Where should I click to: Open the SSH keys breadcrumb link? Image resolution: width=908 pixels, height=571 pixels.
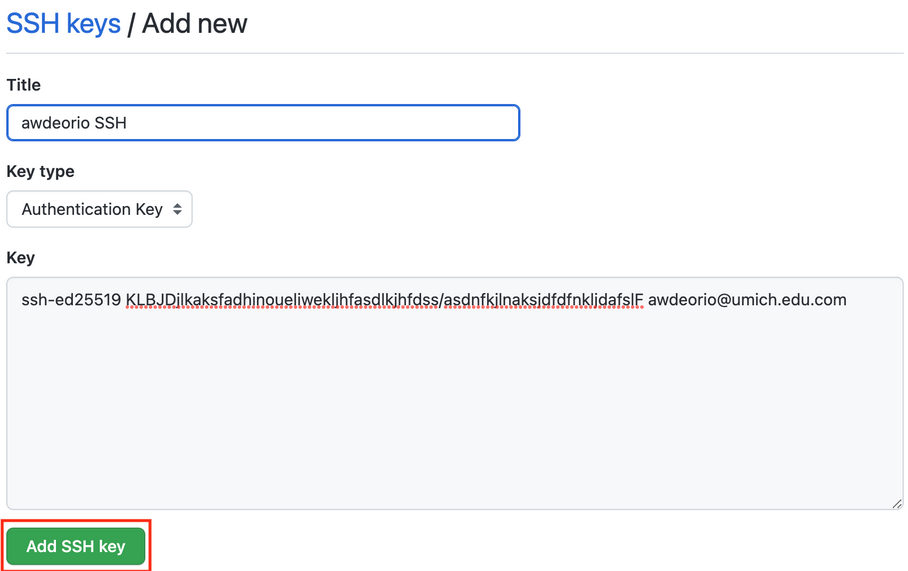pyautogui.click(x=63, y=23)
